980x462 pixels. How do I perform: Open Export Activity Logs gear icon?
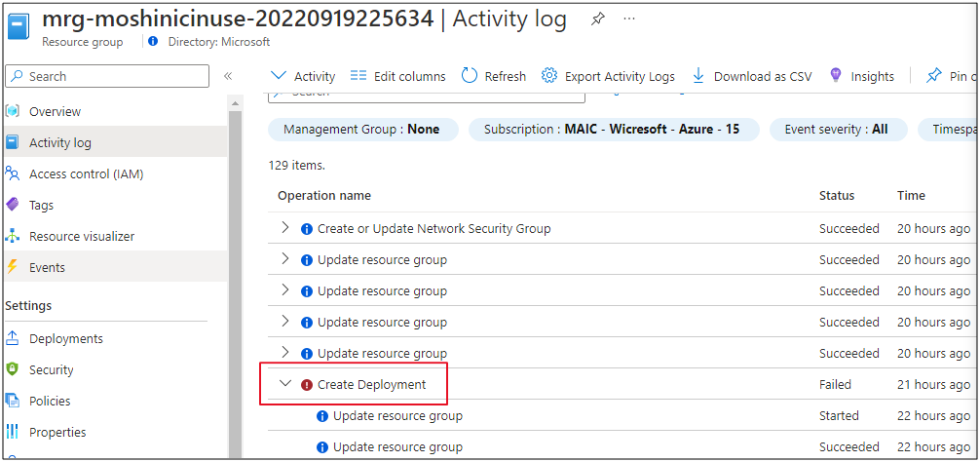pyautogui.click(x=548, y=76)
